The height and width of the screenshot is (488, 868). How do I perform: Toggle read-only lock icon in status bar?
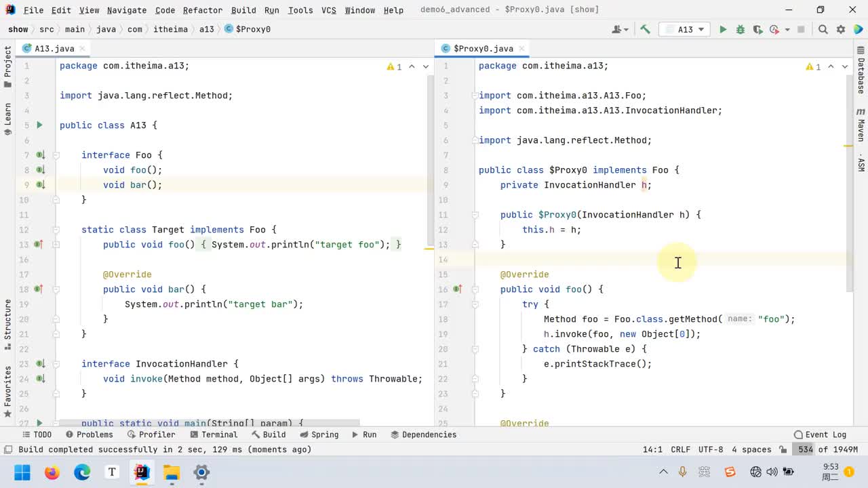point(784,449)
